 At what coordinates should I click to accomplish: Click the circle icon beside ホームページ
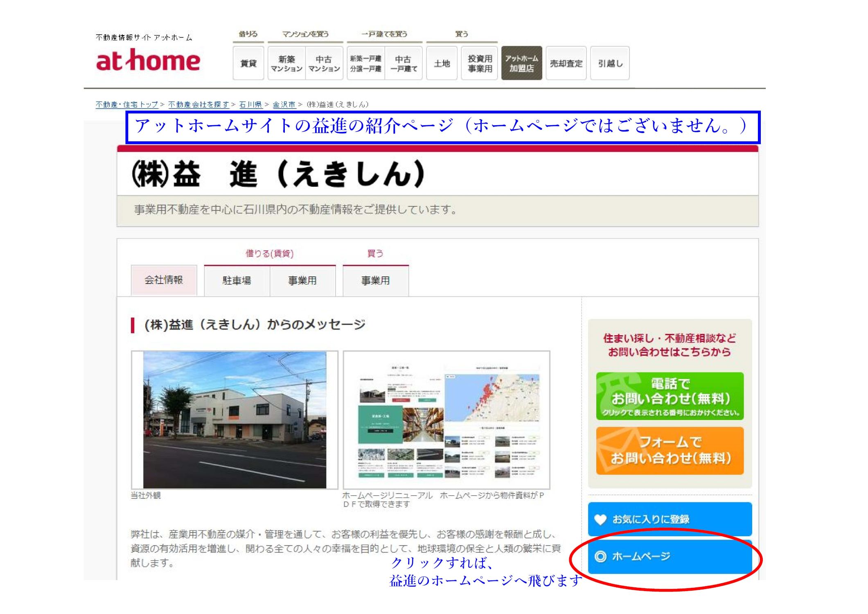[600, 556]
